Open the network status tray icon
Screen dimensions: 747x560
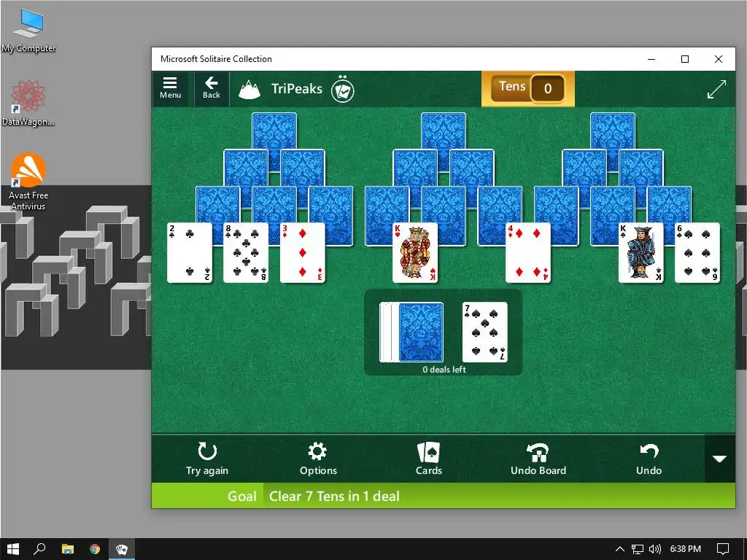tap(638, 549)
